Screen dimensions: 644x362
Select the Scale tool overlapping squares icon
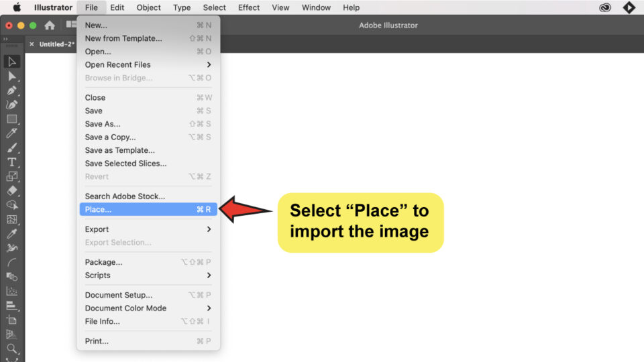click(11, 176)
